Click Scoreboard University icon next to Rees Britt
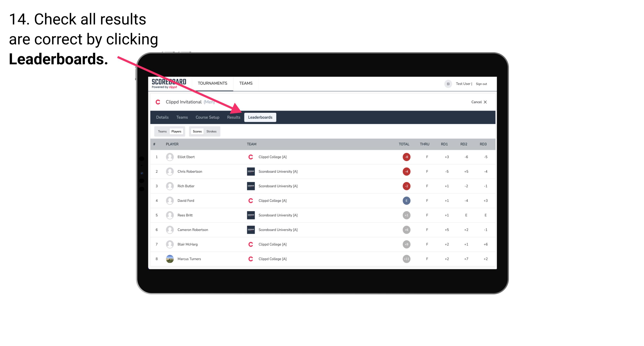Viewport: 644px width, 346px height. tap(250, 215)
